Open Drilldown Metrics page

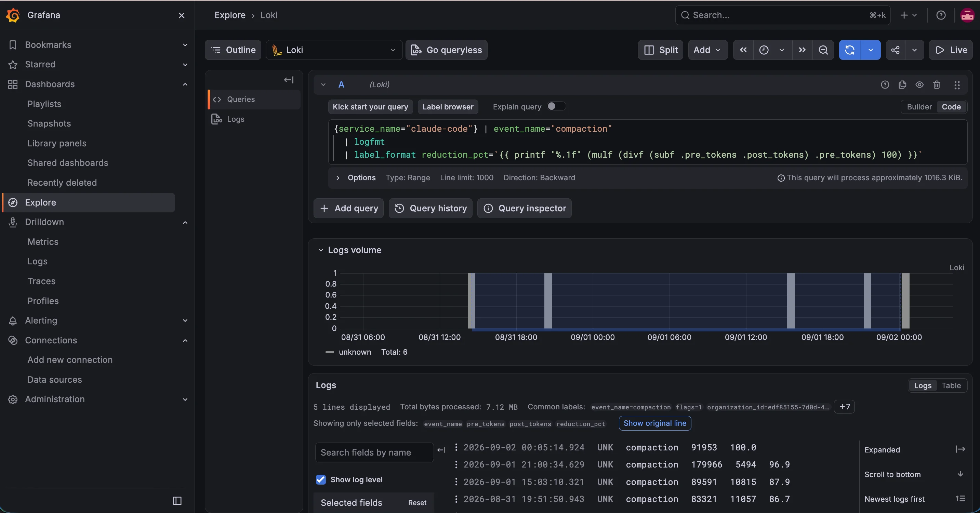pyautogui.click(x=43, y=242)
